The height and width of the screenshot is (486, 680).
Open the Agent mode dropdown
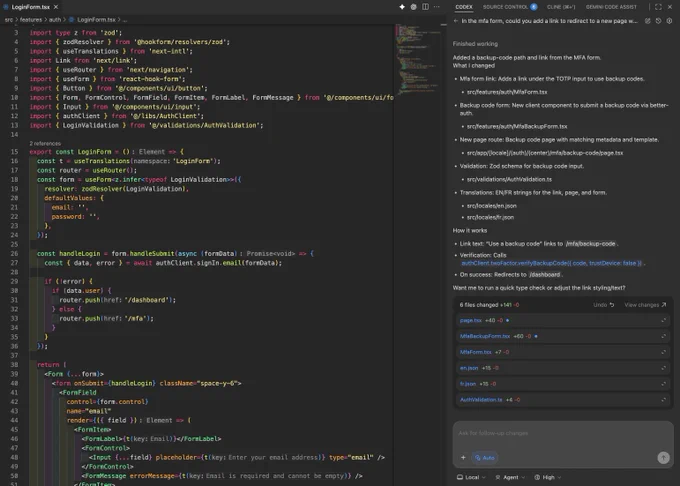tap(510, 477)
